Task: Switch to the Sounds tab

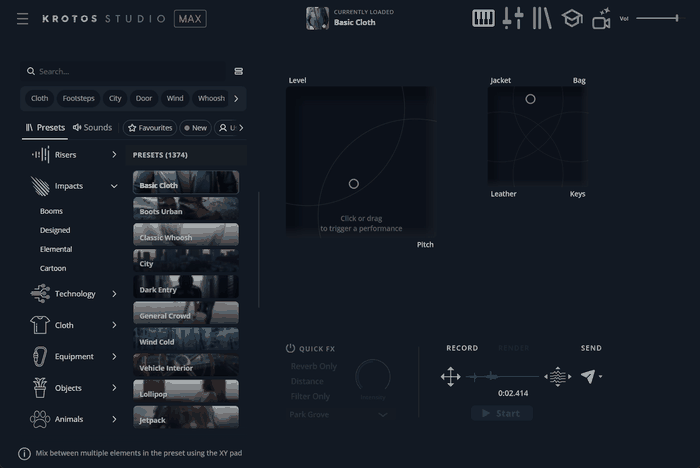Action: tap(92, 128)
